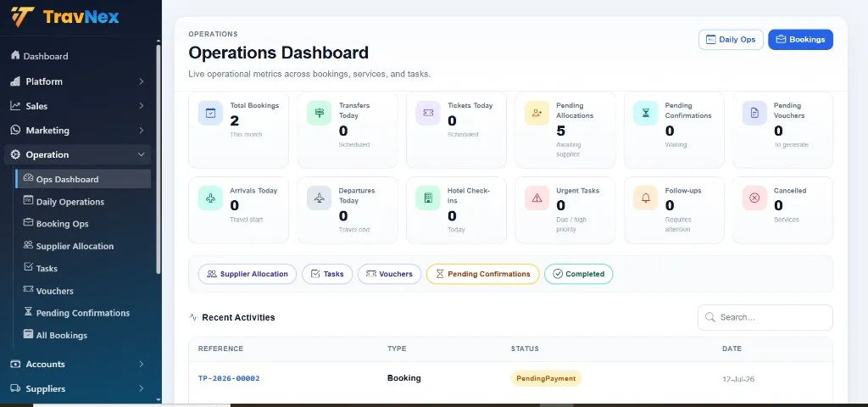This screenshot has width=868, height=407.
Task: Click the Departures Today plane icon
Action: tap(319, 198)
